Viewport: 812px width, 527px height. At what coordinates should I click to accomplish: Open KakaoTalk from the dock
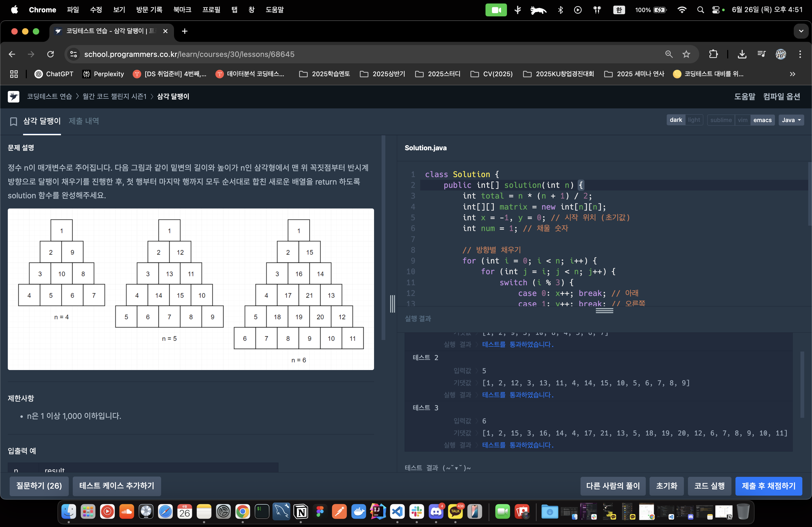[x=455, y=511]
